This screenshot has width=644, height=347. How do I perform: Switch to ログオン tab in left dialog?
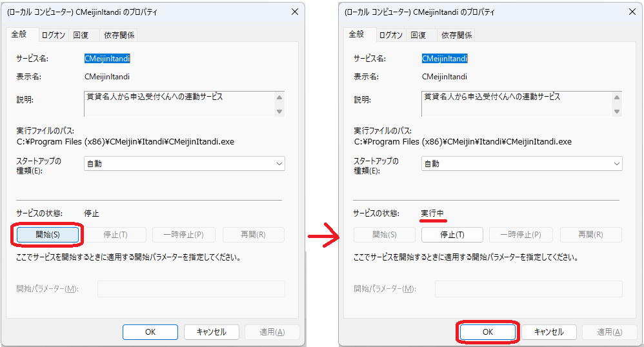point(54,35)
